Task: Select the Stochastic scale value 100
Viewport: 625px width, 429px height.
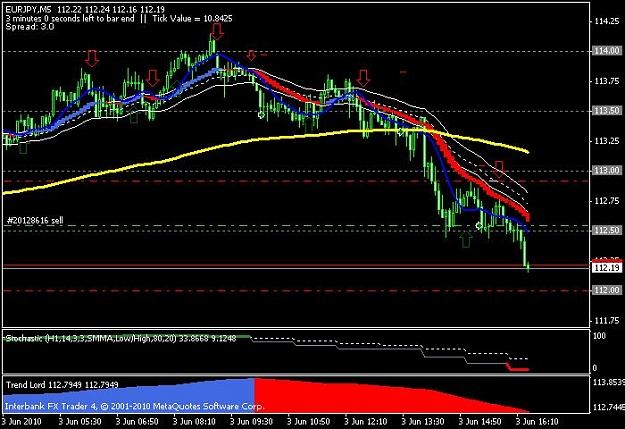Action: tap(599, 336)
